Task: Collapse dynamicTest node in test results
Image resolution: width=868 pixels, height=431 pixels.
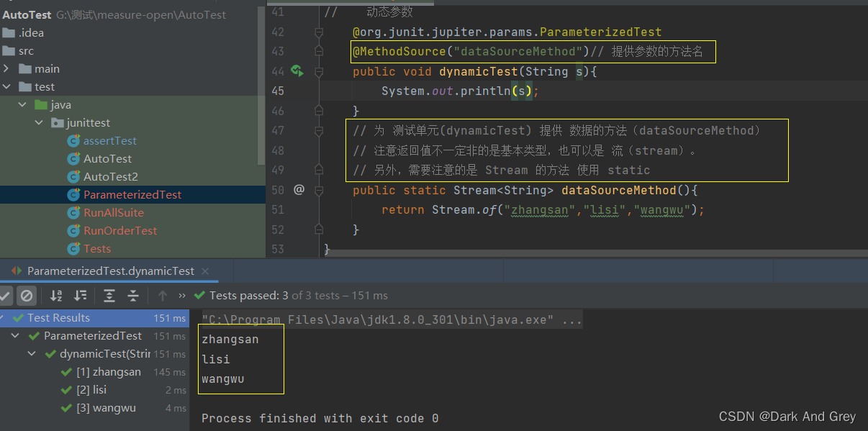Action: [32, 354]
